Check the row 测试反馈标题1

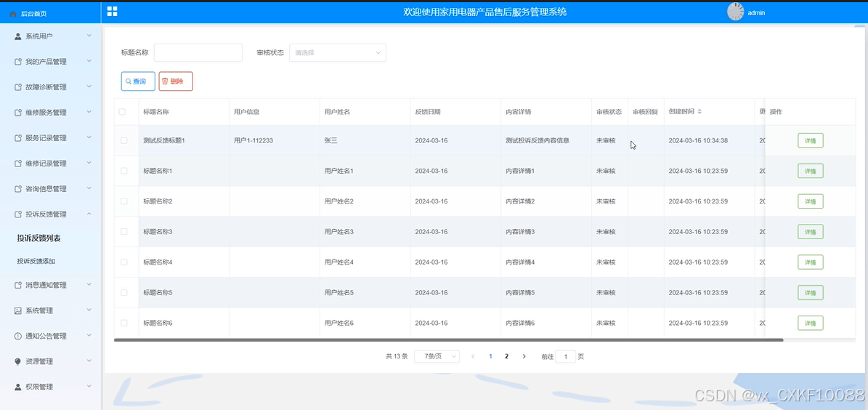(x=124, y=141)
